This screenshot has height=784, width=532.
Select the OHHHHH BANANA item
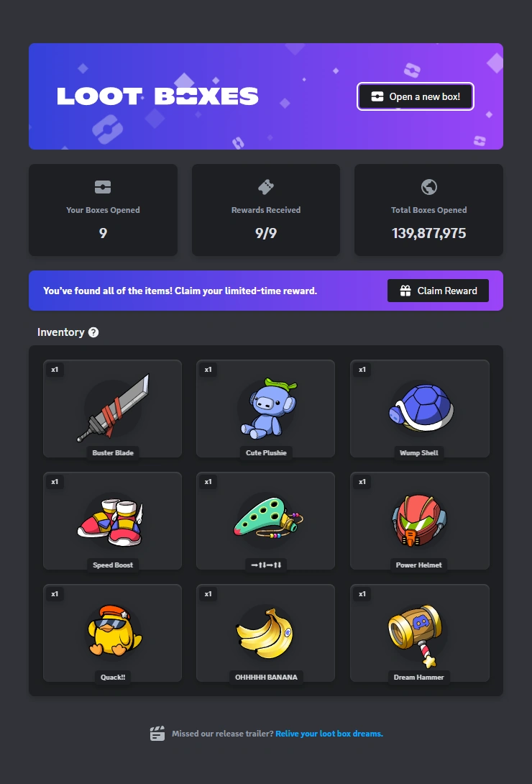pyautogui.click(x=266, y=632)
